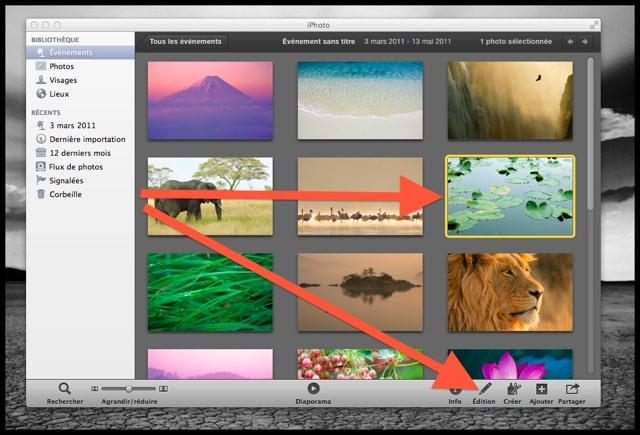Select the island reflection photo
The image size is (640, 435).
[360, 292]
